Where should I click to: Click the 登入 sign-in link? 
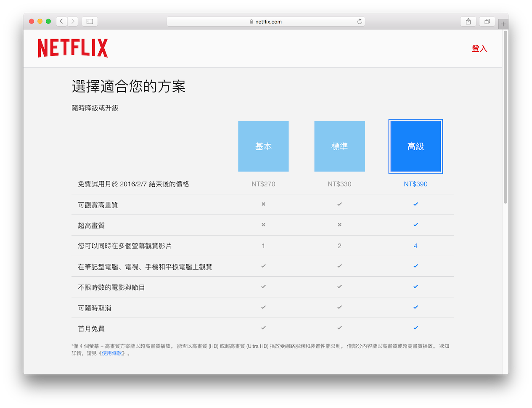pyautogui.click(x=479, y=48)
